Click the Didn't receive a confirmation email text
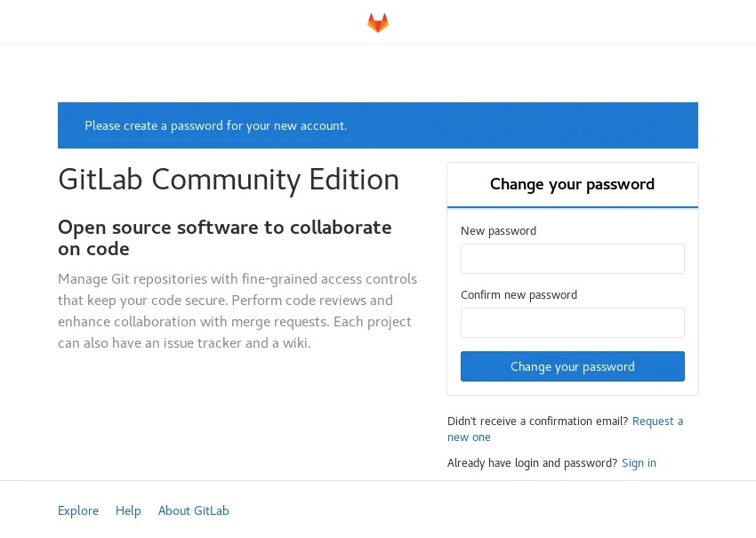 (537, 422)
